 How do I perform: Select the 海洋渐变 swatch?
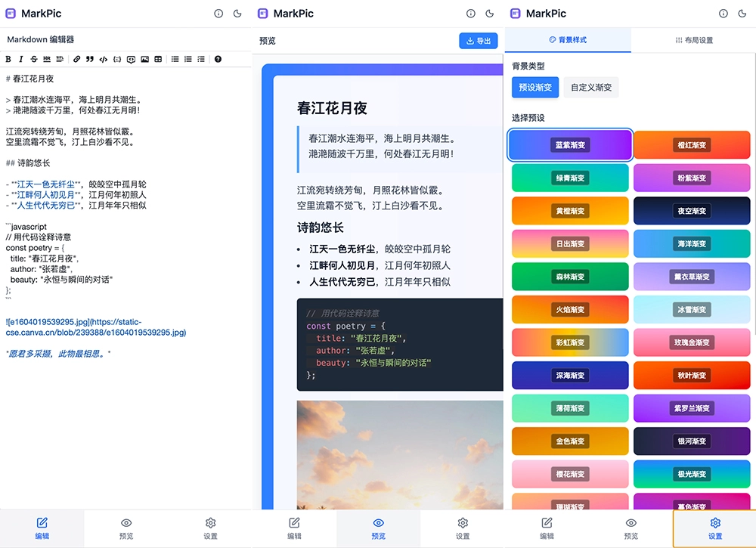point(692,244)
